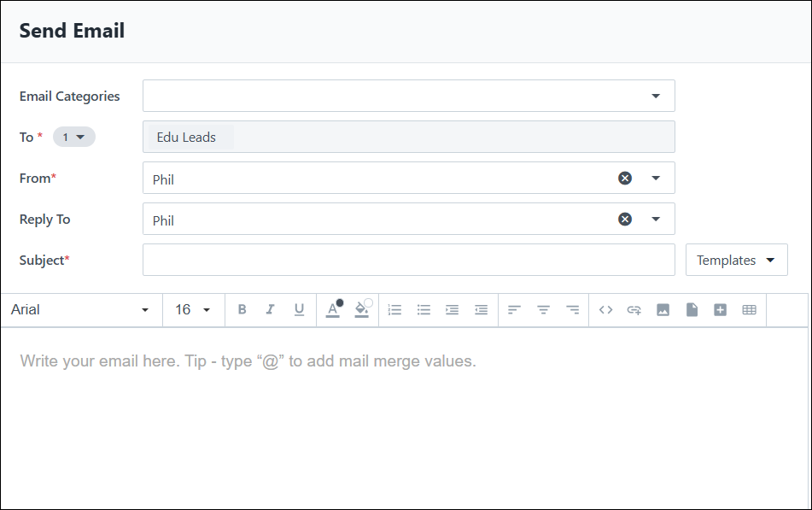Select the Edu Leads recipient chip
812x510 pixels.
click(188, 136)
